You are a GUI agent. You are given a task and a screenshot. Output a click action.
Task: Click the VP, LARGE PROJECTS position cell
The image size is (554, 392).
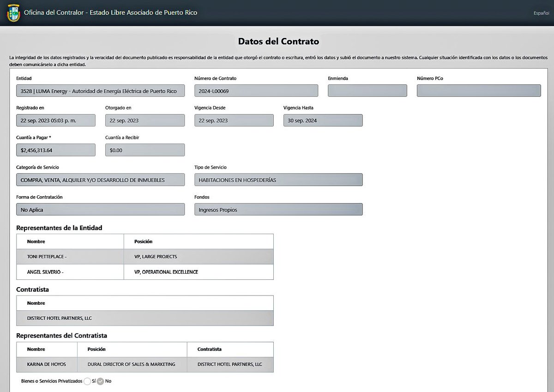tap(199, 257)
